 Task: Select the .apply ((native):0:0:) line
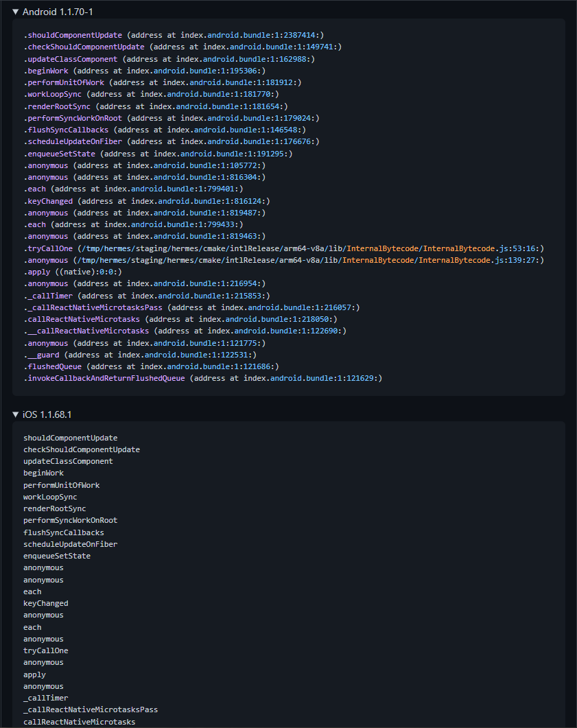tap(73, 272)
